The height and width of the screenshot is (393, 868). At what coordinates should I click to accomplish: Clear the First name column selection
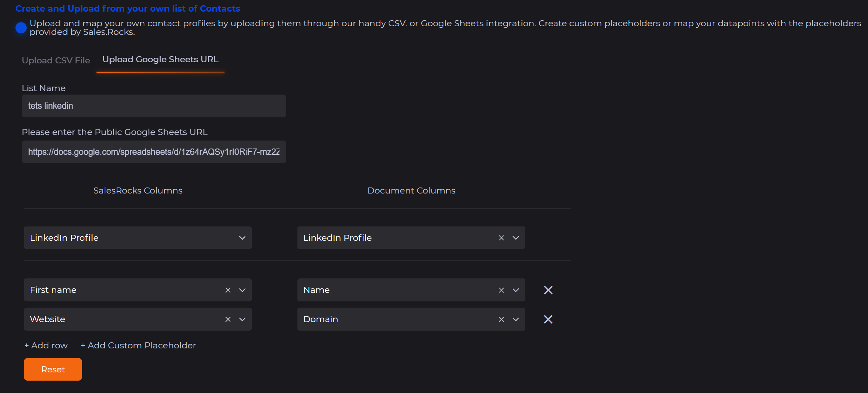click(228, 290)
